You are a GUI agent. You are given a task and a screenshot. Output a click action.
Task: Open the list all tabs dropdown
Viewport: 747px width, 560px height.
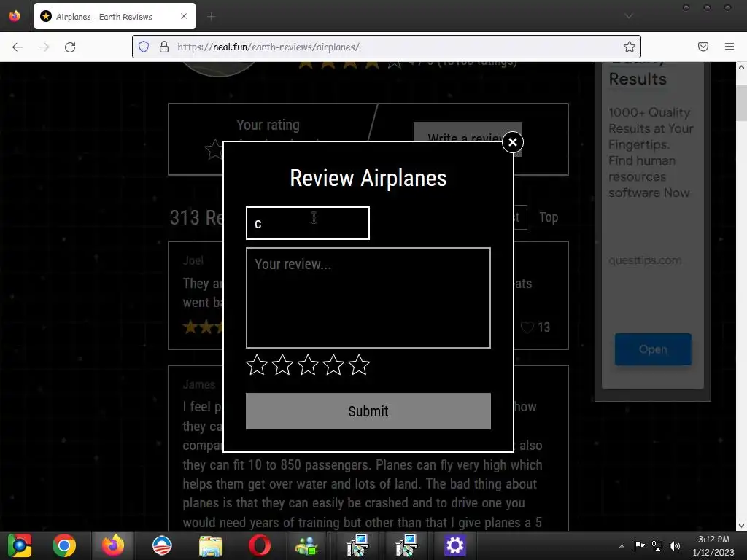point(629,16)
